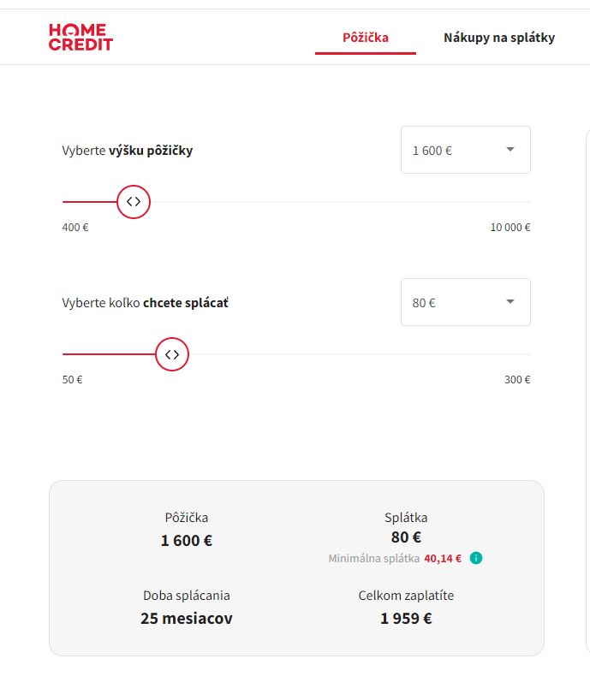Screen dimensions: 590x700
Task: Click the 400 € minimum loan label
Action: (x=75, y=228)
